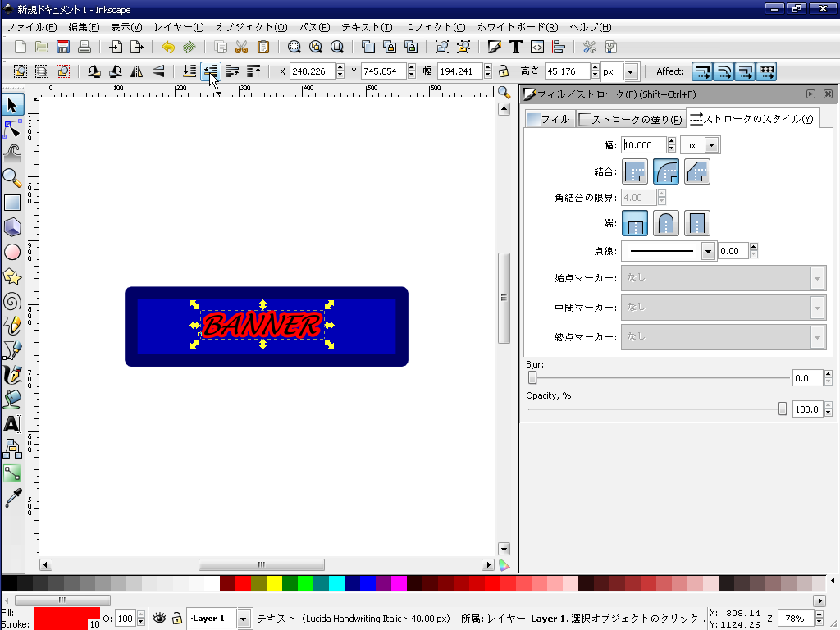Image resolution: width=840 pixels, height=630 pixels.
Task: Click the stroke width input field
Action: 644,145
